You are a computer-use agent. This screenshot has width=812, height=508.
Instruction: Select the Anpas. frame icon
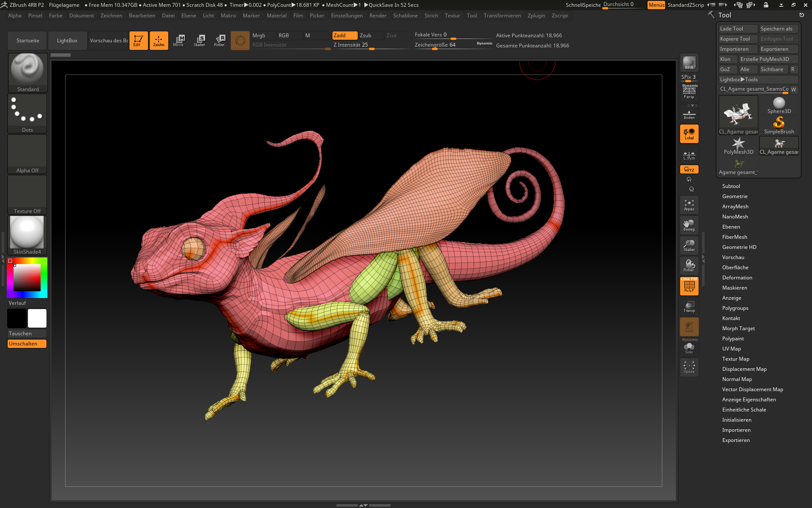tap(689, 205)
